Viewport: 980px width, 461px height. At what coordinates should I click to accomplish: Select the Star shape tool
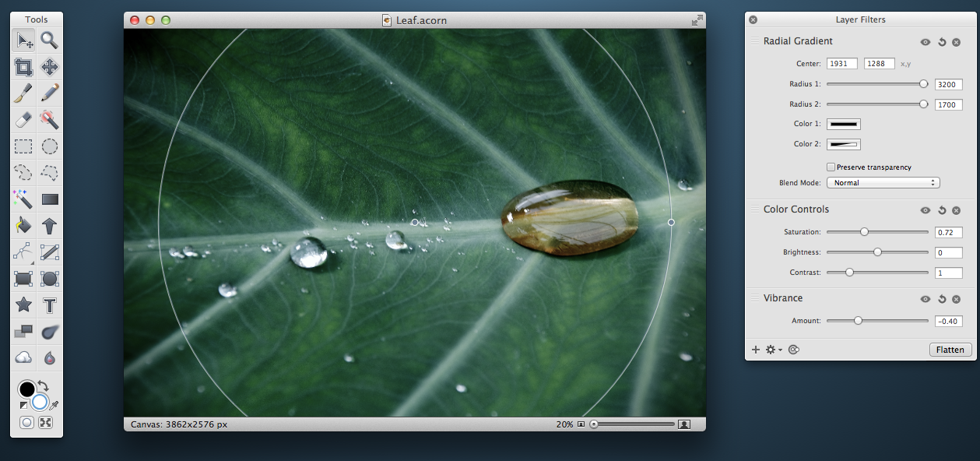tap(24, 305)
